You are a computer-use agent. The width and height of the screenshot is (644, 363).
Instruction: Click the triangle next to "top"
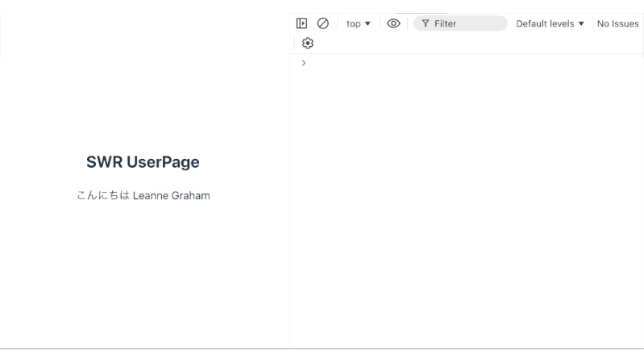click(368, 23)
